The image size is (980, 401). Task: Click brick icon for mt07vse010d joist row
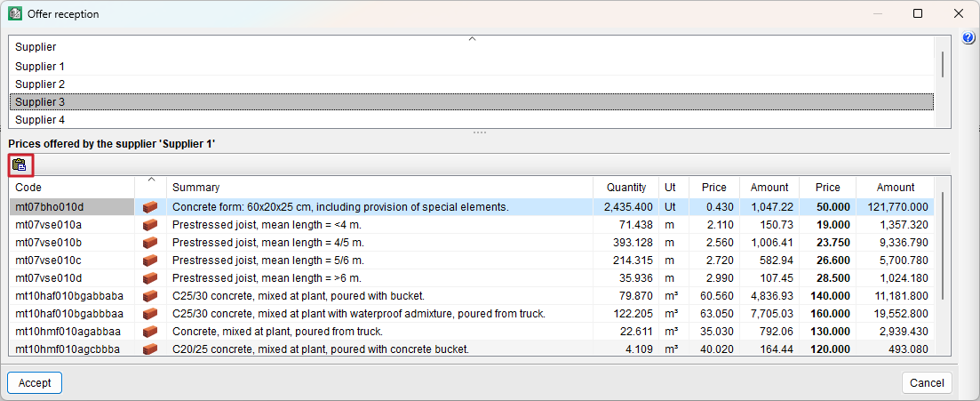pos(150,278)
